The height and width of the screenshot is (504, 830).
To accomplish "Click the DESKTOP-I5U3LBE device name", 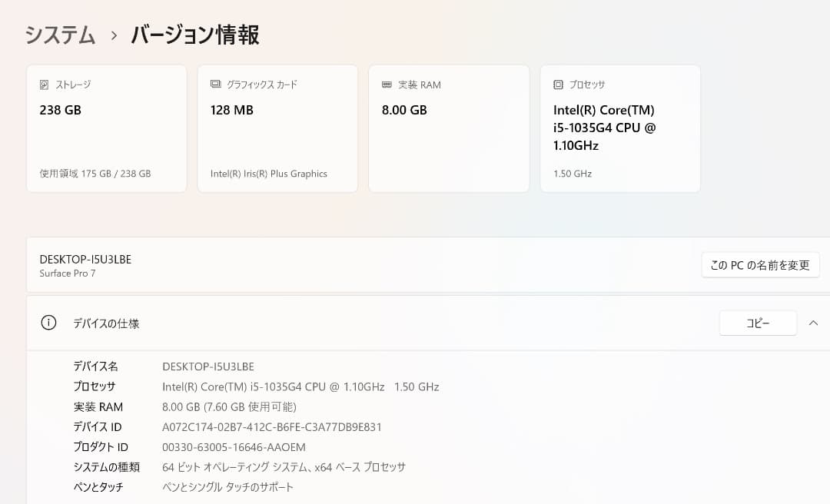I will [85, 260].
